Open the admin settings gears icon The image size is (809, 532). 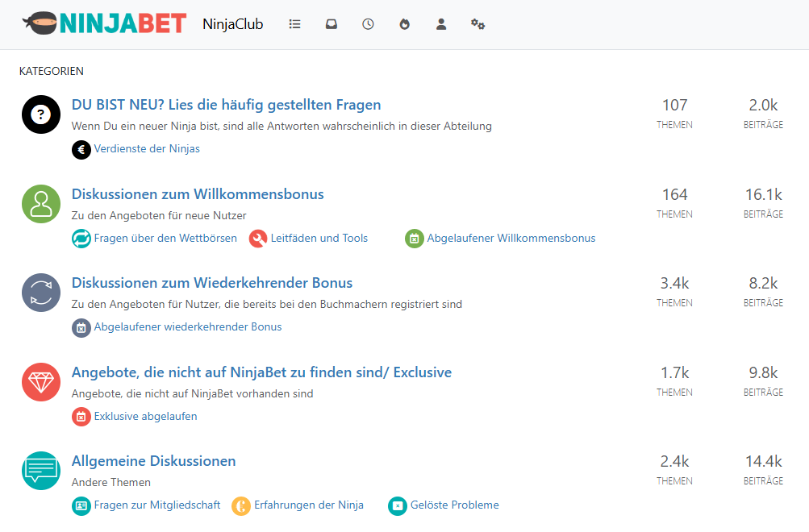477,24
